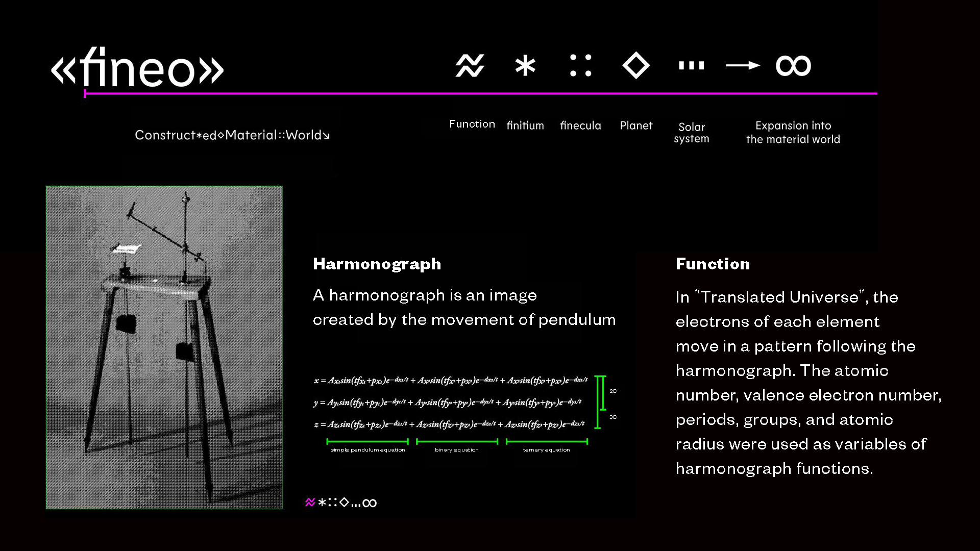The height and width of the screenshot is (551, 980).
Task: Click the Harmonograph heading
Action: (377, 264)
